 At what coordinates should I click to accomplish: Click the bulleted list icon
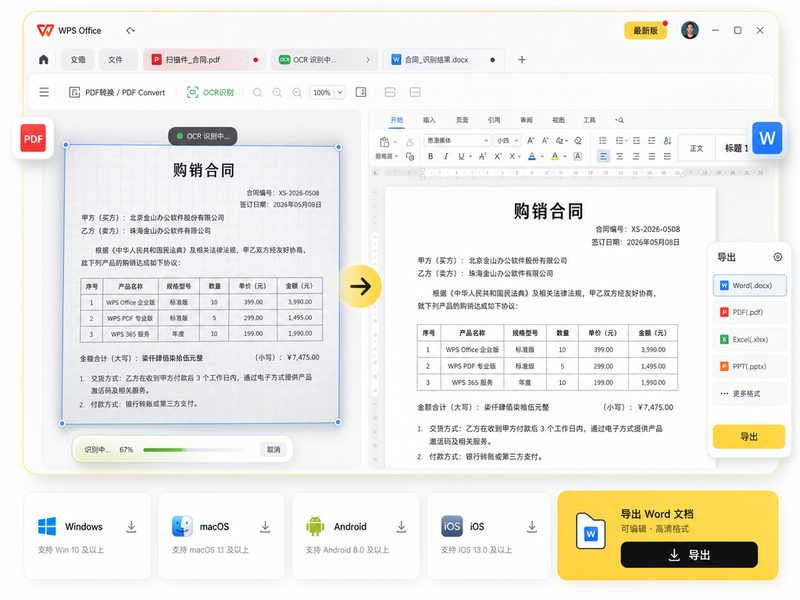(603, 140)
